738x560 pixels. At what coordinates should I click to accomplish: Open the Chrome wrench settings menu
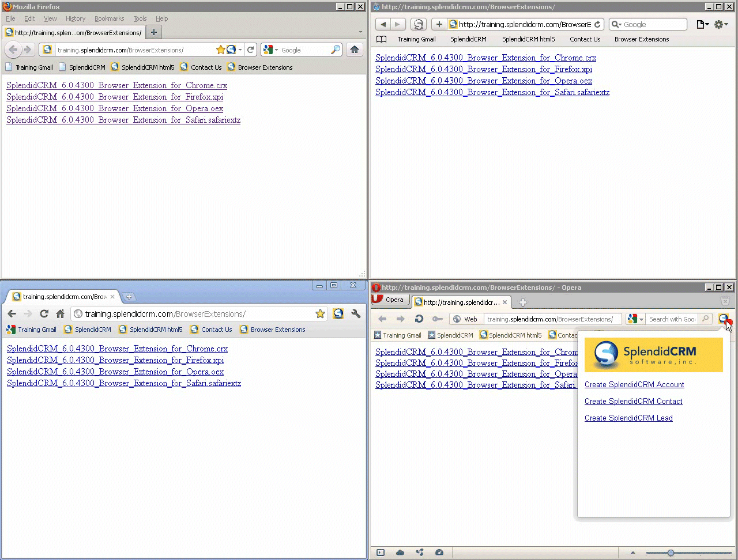point(356,314)
